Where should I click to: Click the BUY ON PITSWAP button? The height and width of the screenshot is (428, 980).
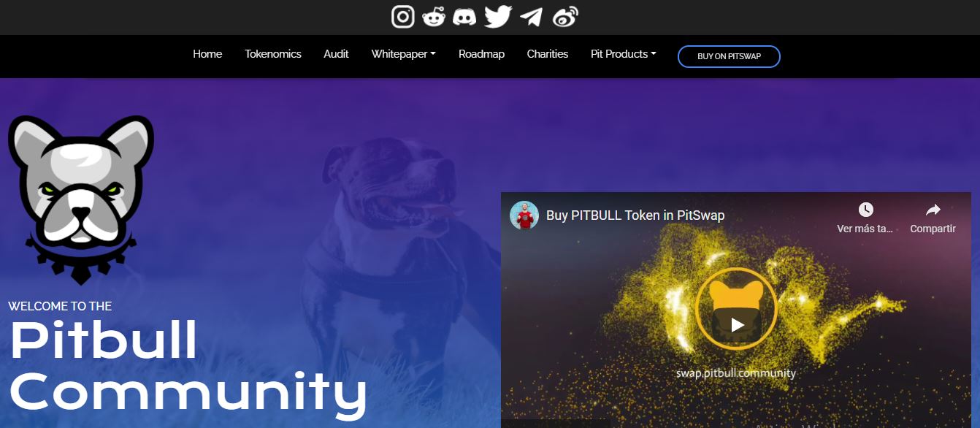729,56
